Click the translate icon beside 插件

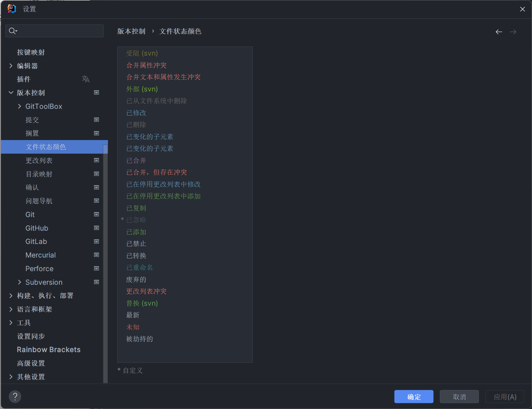[x=86, y=79]
